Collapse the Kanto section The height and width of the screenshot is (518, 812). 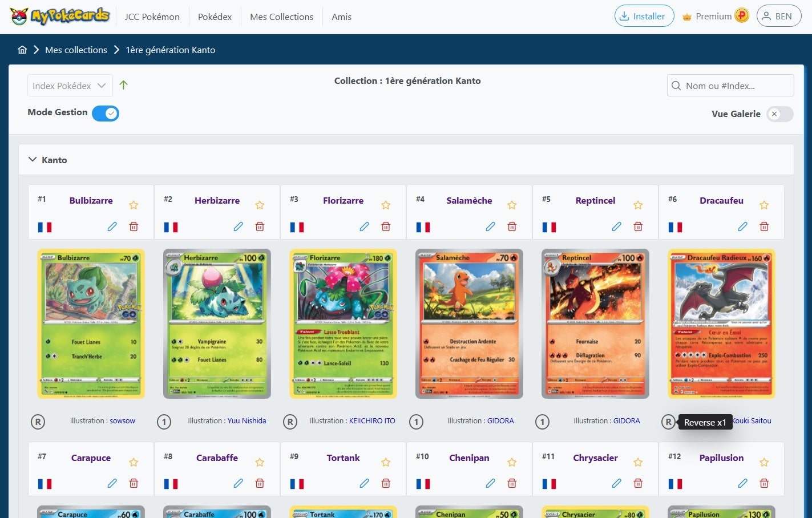click(33, 160)
